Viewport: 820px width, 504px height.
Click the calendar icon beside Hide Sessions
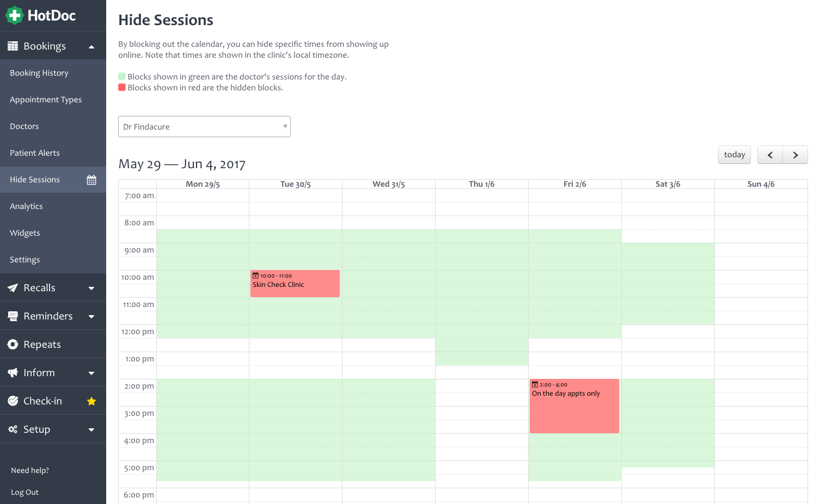tap(91, 180)
